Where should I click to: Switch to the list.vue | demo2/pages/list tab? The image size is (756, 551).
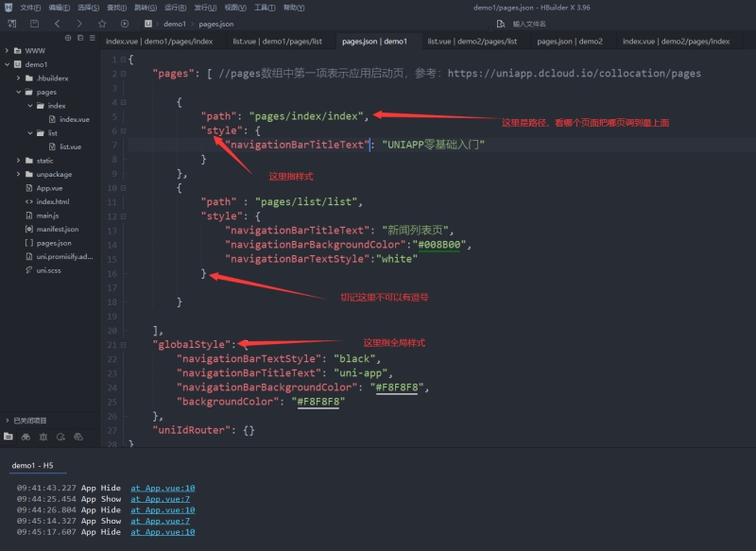tap(472, 42)
